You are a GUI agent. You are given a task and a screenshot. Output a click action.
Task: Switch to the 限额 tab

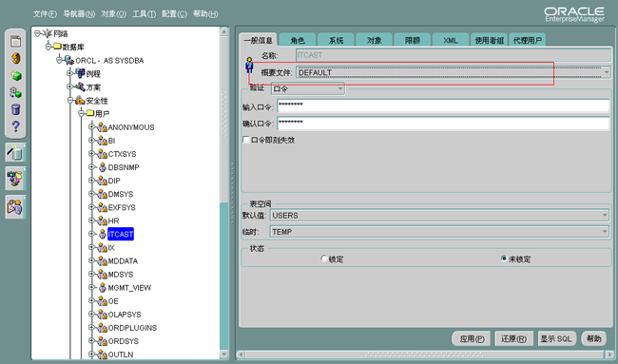tap(413, 40)
